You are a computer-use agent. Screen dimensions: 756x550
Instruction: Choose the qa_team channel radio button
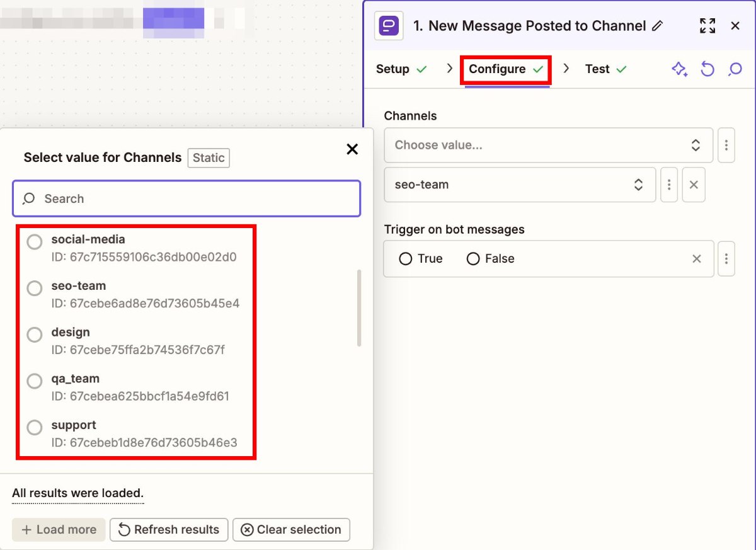point(35,381)
